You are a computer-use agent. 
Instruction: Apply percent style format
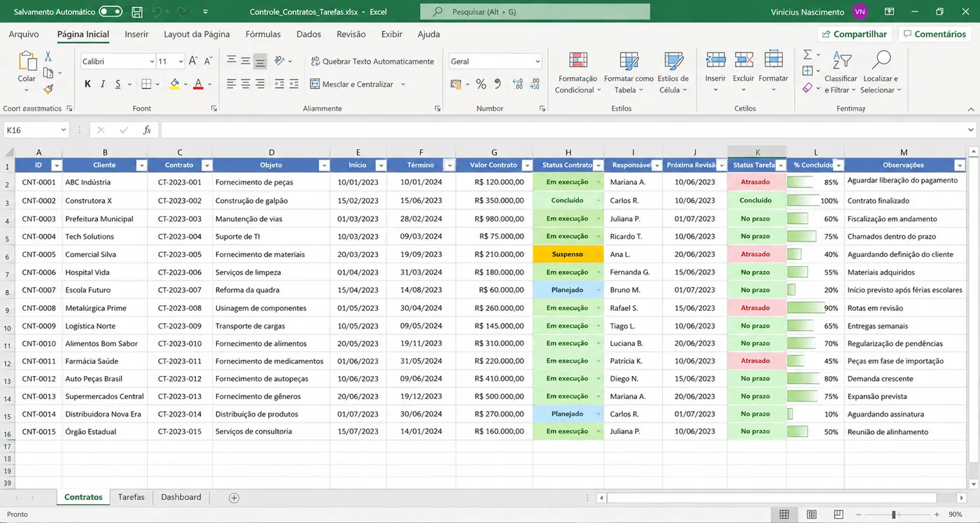coord(481,84)
